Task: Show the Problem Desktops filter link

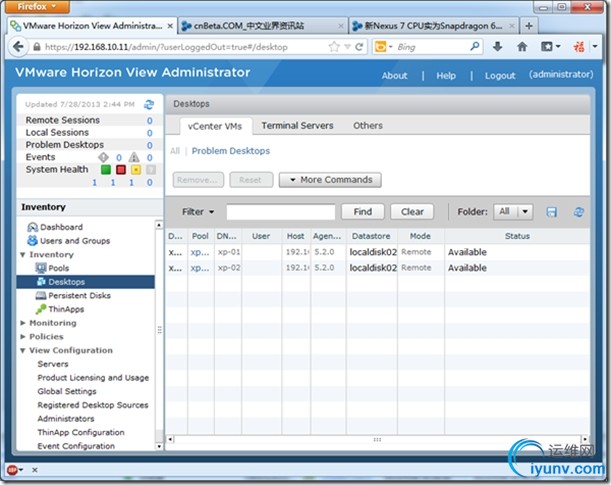Action: click(231, 151)
